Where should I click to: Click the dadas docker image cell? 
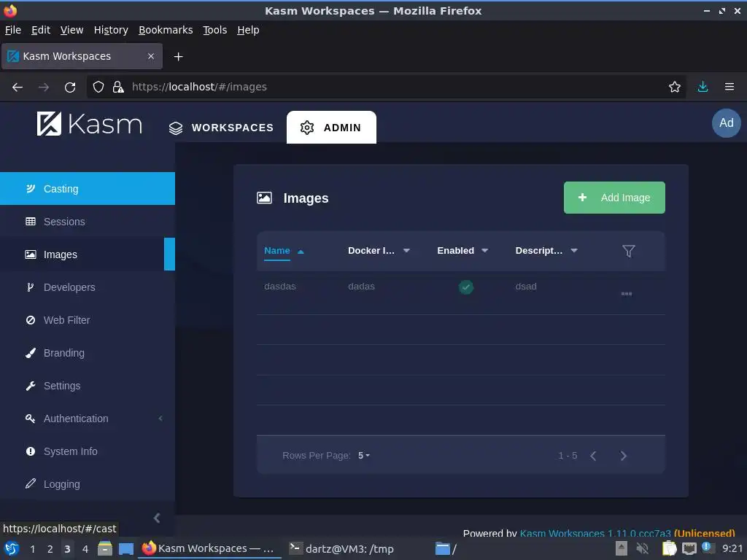[x=361, y=286]
